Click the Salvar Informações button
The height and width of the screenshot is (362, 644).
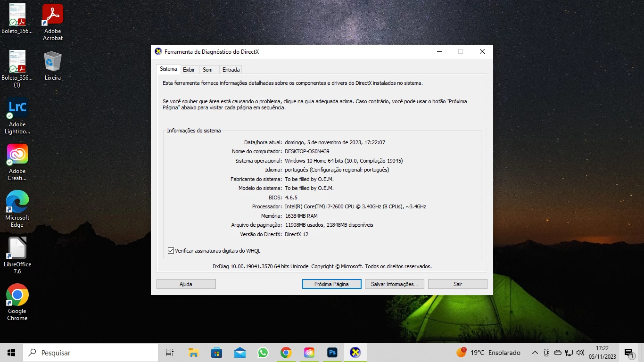click(395, 284)
